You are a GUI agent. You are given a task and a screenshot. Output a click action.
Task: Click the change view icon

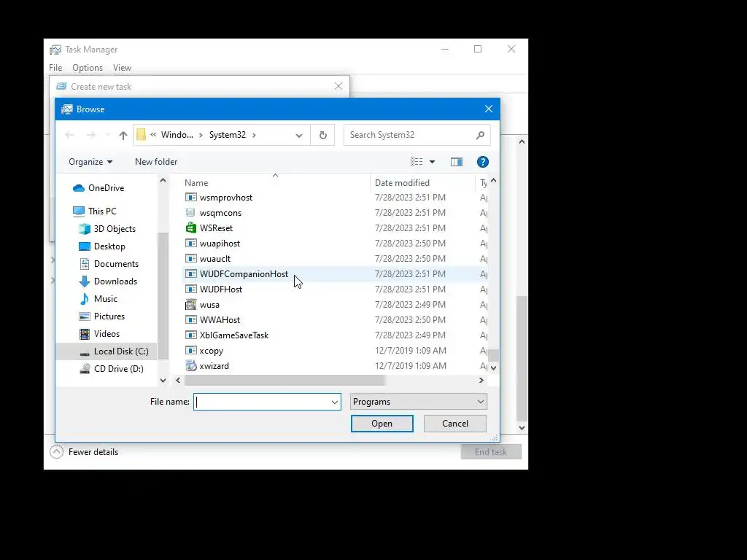click(x=417, y=162)
